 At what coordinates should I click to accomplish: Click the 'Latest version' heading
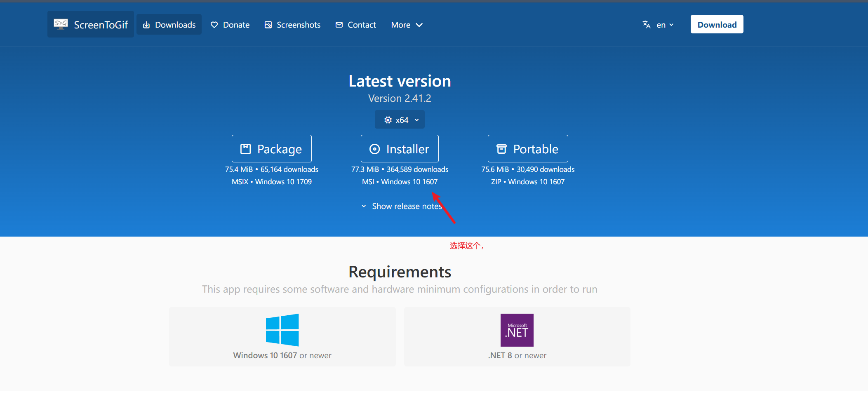pos(400,81)
